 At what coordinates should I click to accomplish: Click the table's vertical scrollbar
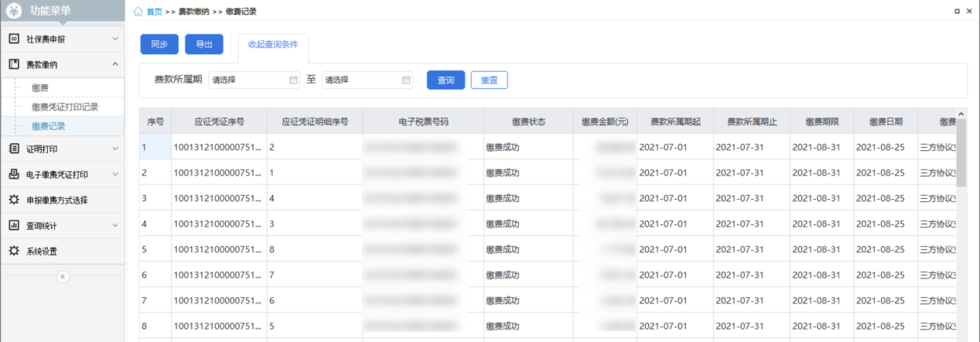pyautogui.click(x=961, y=155)
